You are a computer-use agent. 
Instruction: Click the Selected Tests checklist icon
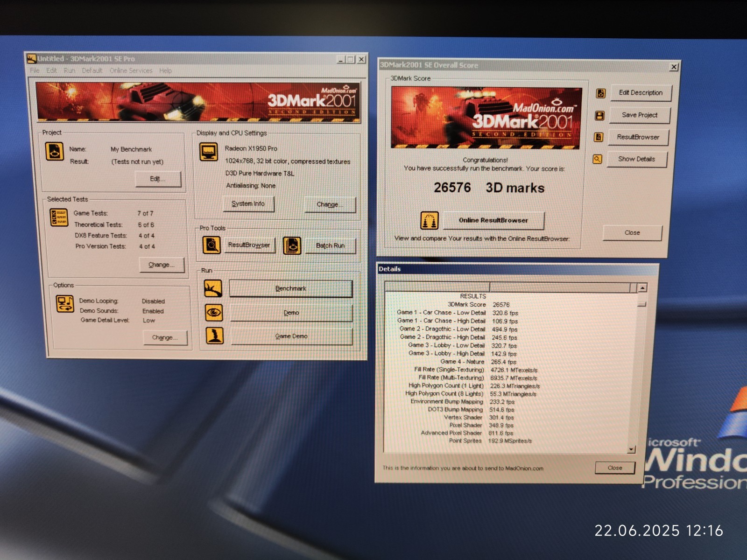click(x=59, y=217)
